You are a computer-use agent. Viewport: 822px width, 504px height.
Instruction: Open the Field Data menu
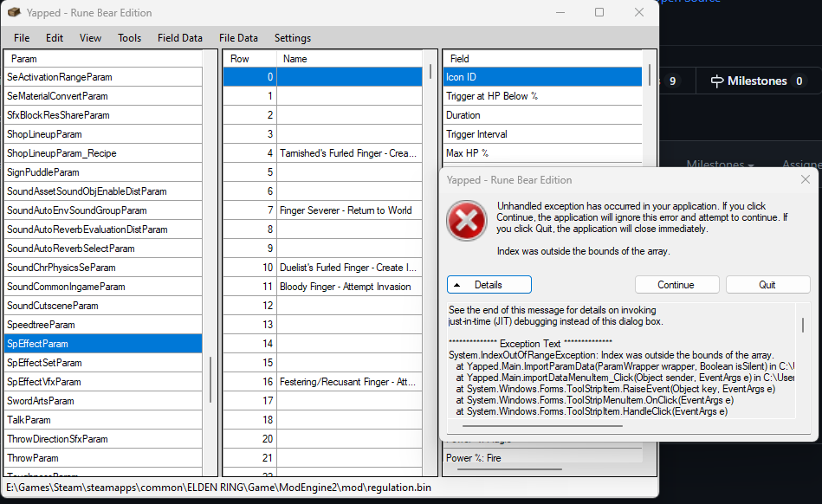point(179,37)
